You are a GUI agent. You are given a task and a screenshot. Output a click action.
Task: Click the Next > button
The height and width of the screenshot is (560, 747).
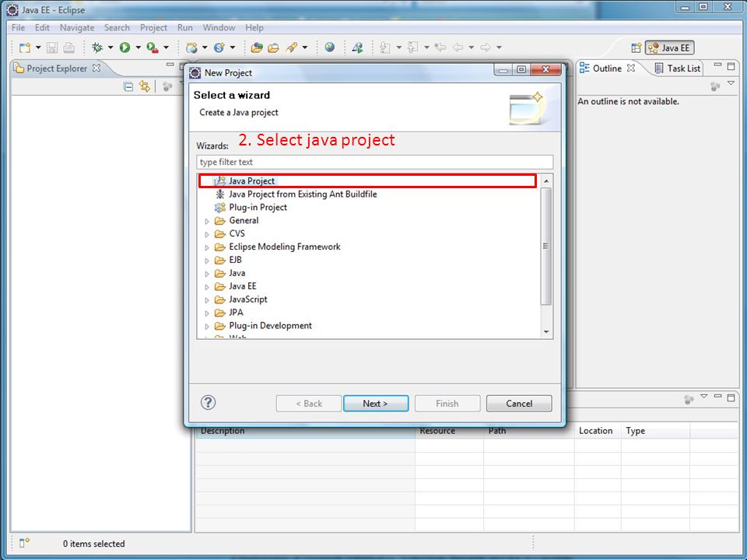376,404
